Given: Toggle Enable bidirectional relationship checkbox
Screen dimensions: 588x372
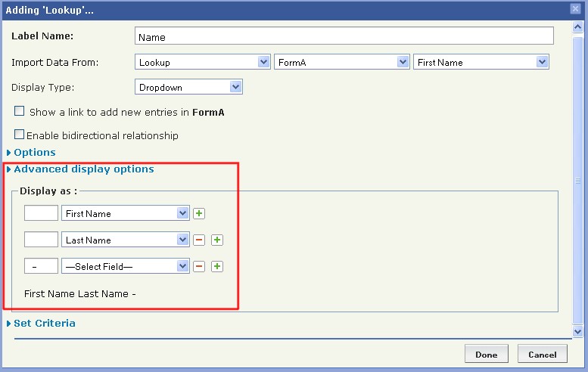Looking at the screenshot, I should point(20,135).
